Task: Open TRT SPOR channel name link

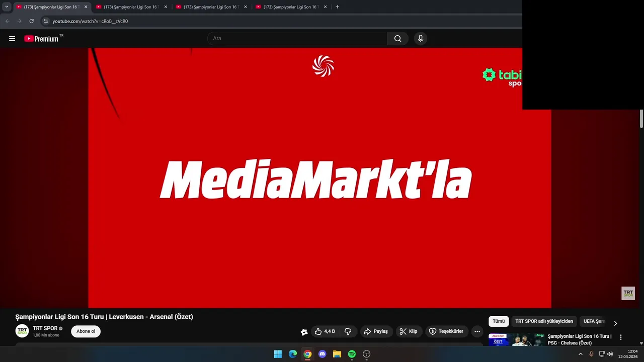Action: (x=45, y=328)
